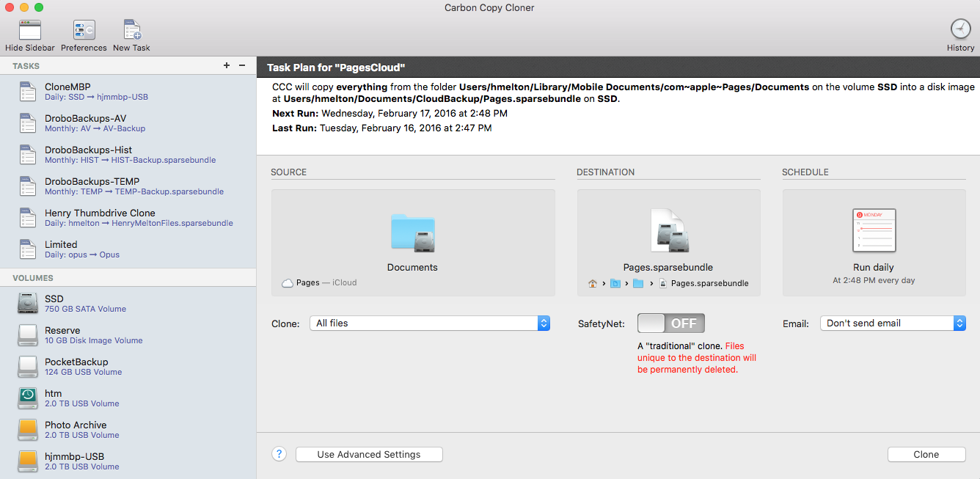Click the Next Run date text
The height and width of the screenshot is (479, 980).
click(414, 114)
